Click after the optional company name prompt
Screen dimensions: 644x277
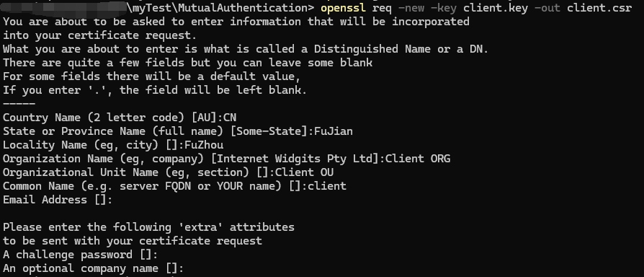188,268
